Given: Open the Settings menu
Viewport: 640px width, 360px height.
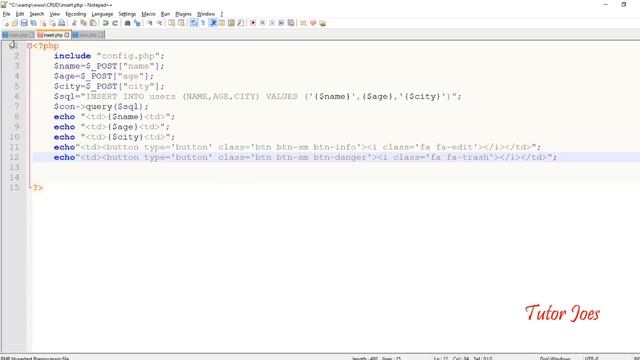Looking at the screenshot, I should tap(127, 14).
